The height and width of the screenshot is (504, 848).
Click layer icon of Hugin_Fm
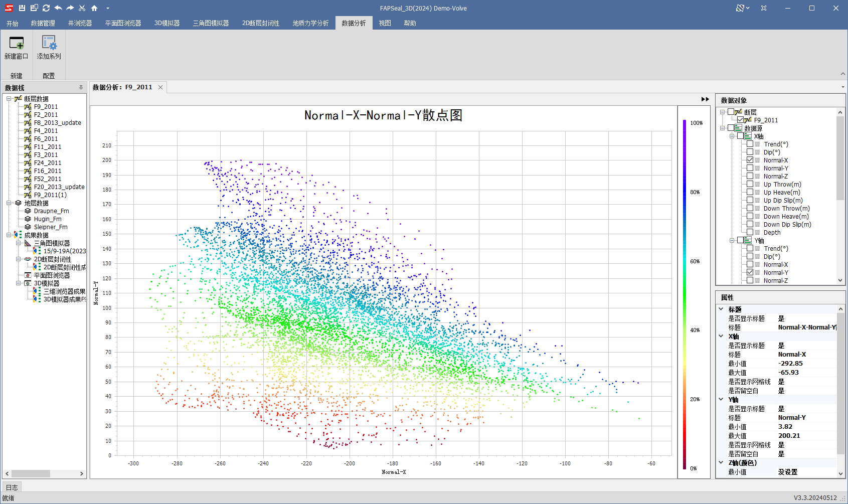pyautogui.click(x=28, y=219)
